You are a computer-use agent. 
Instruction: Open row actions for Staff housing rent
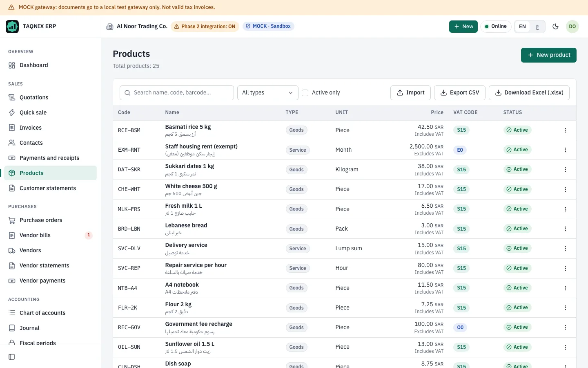pyautogui.click(x=565, y=150)
